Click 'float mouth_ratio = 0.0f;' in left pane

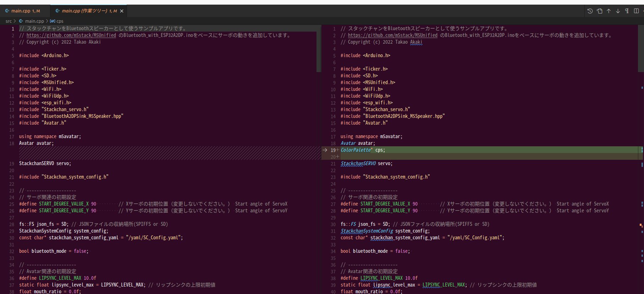click(x=50, y=292)
